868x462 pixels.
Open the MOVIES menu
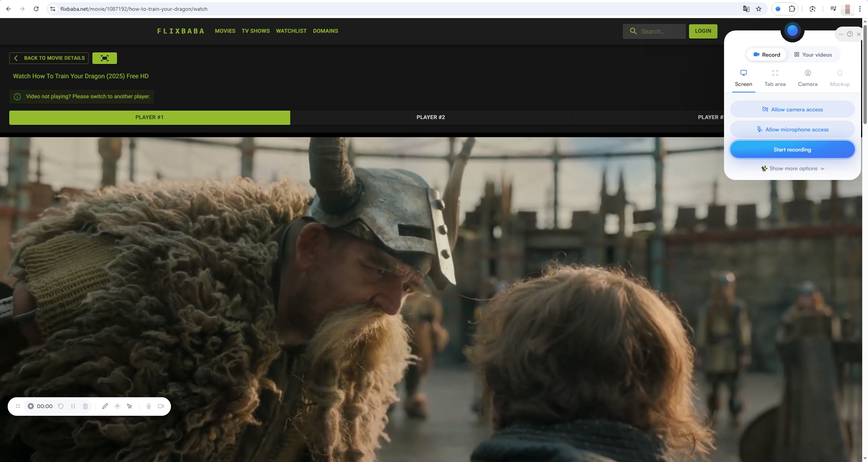click(x=225, y=31)
